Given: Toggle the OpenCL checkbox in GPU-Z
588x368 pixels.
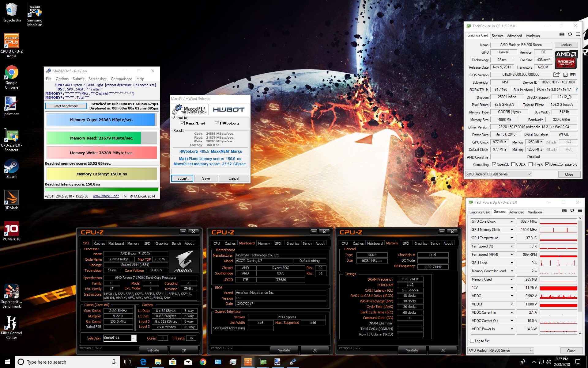Looking at the screenshot, I should (494, 164).
